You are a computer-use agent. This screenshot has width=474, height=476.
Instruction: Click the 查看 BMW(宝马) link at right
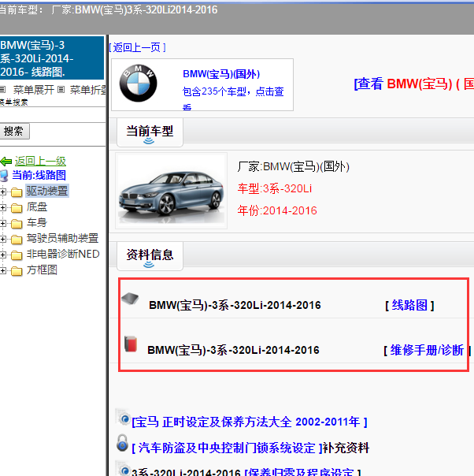tap(413, 84)
